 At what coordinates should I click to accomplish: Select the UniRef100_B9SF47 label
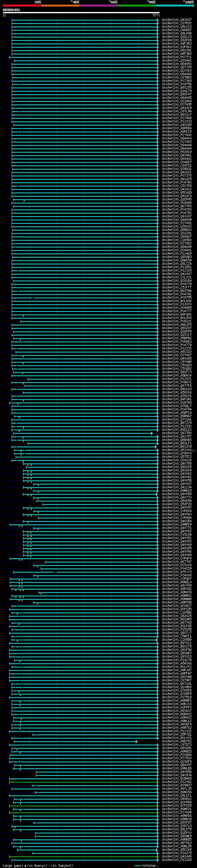176,94
